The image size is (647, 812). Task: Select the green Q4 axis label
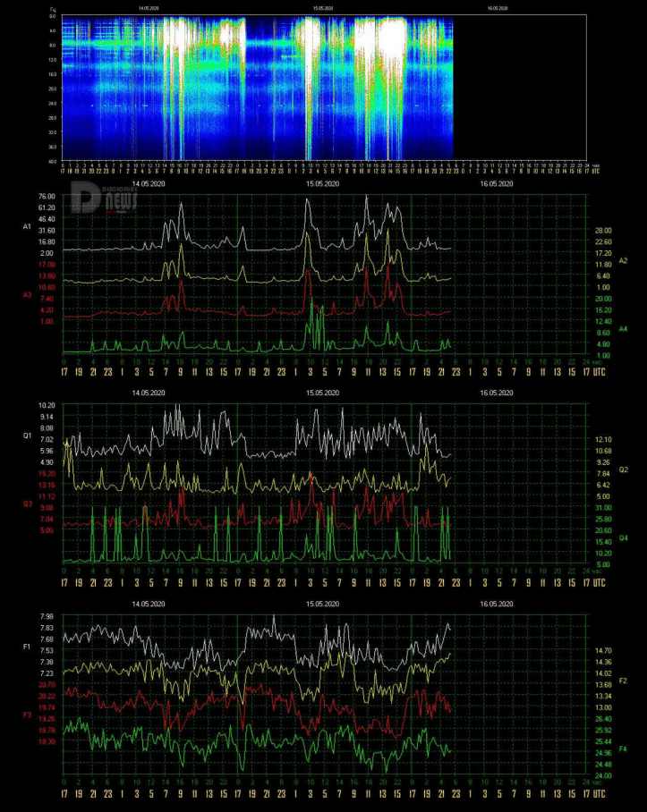point(624,538)
